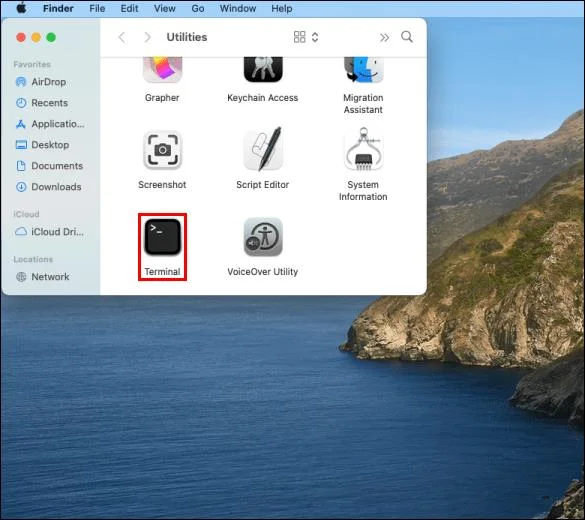Click the "Migration Assistant" label text
The width and height of the screenshot is (585, 520).
tap(363, 104)
